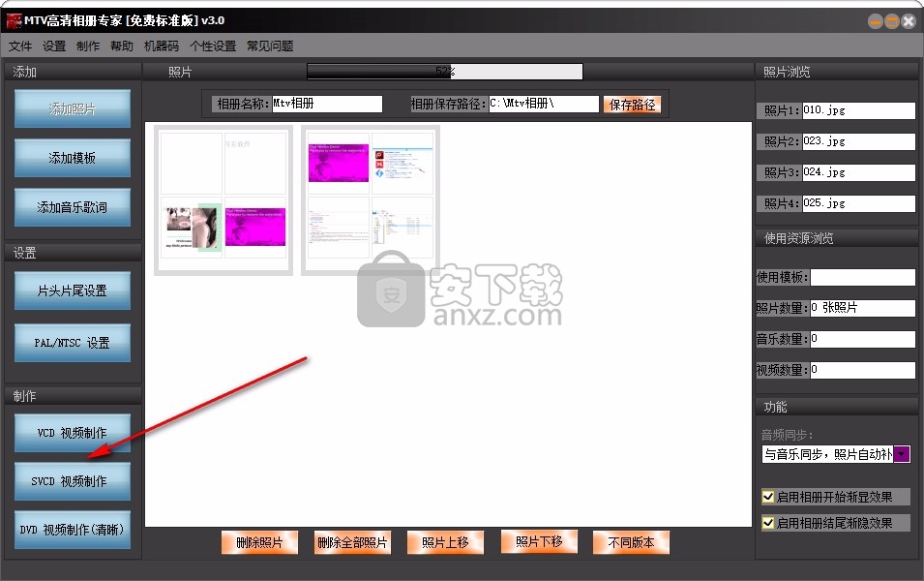Click the empty 使用模板 field
Screen dimensions: 924x581
[863, 277]
